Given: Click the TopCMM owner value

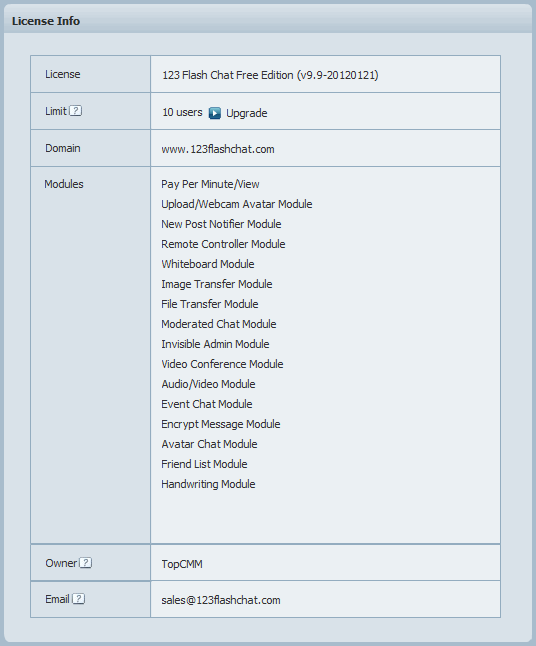Looking at the screenshot, I should pos(182,564).
